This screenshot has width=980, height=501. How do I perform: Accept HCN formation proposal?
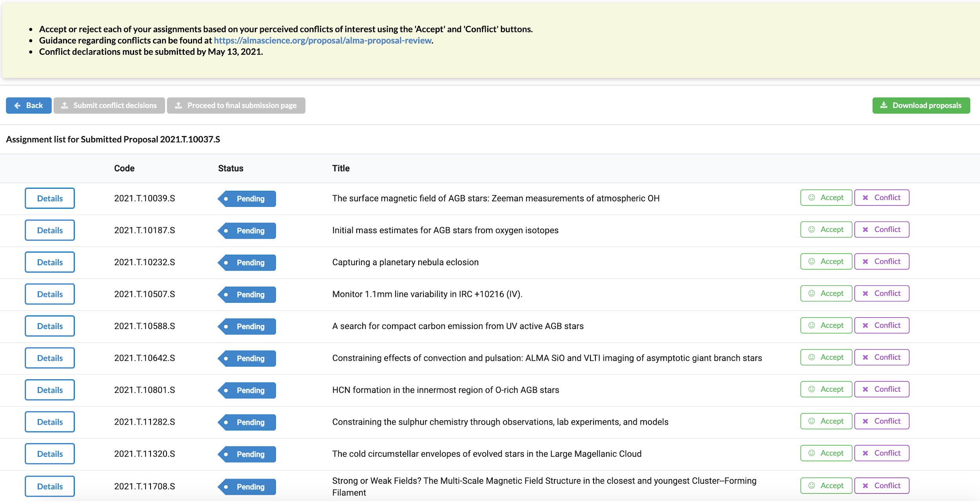(x=826, y=389)
